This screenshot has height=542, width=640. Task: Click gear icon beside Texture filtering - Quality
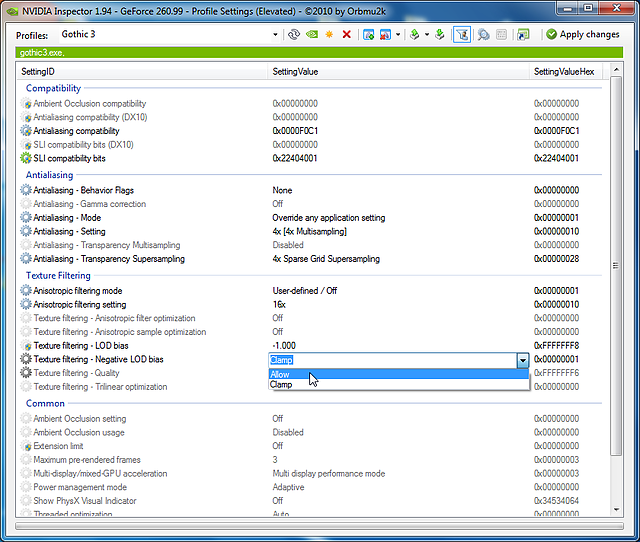pyautogui.click(x=26, y=373)
